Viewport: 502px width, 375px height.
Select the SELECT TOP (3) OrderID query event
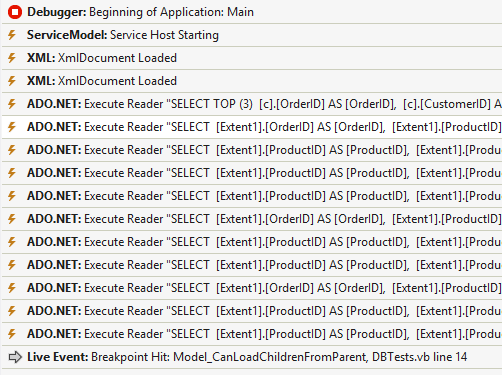tap(252, 104)
